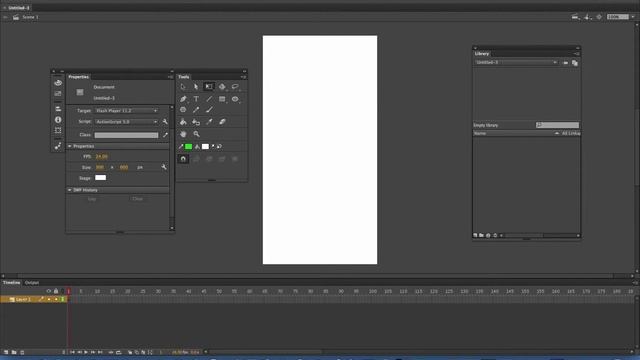Click the Center Stage icon near zoom
The height and width of the screenshot is (360, 640).
pyautogui.click(x=599, y=17)
